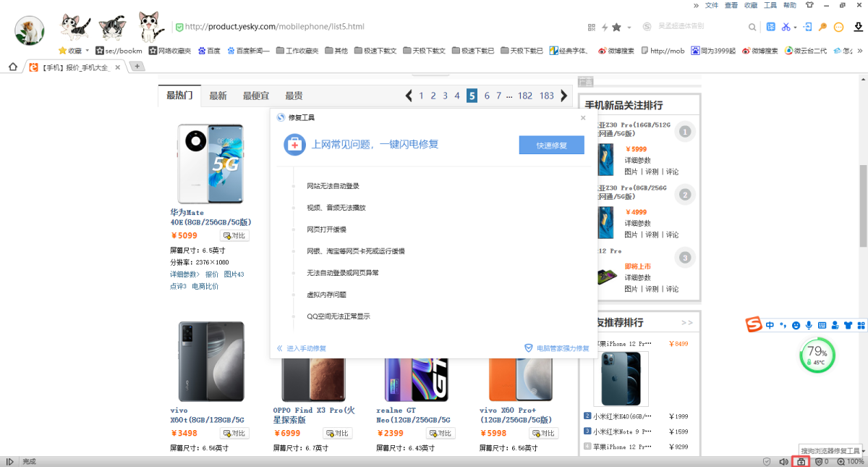The height and width of the screenshot is (467, 868).
Task: Click the lightning speed mode icon
Action: tap(604, 27)
